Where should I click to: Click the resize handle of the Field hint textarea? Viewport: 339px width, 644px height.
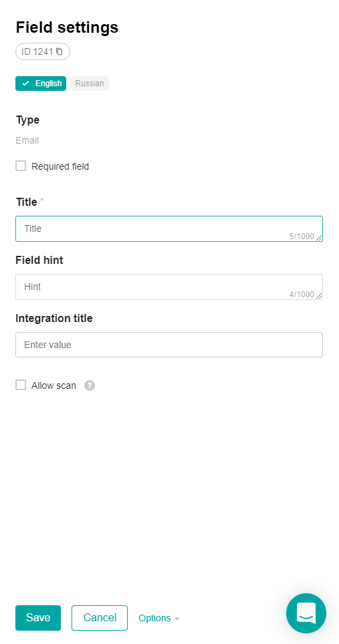tap(319, 295)
